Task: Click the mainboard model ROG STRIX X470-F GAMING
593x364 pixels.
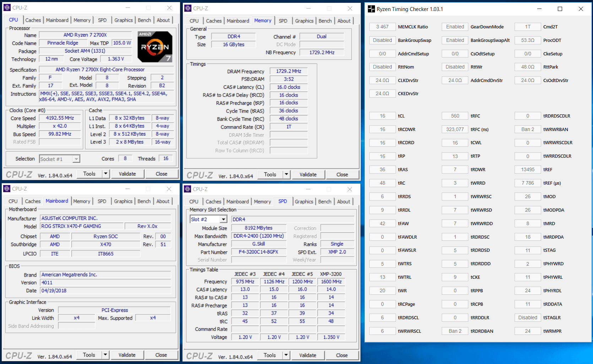Action: point(82,226)
